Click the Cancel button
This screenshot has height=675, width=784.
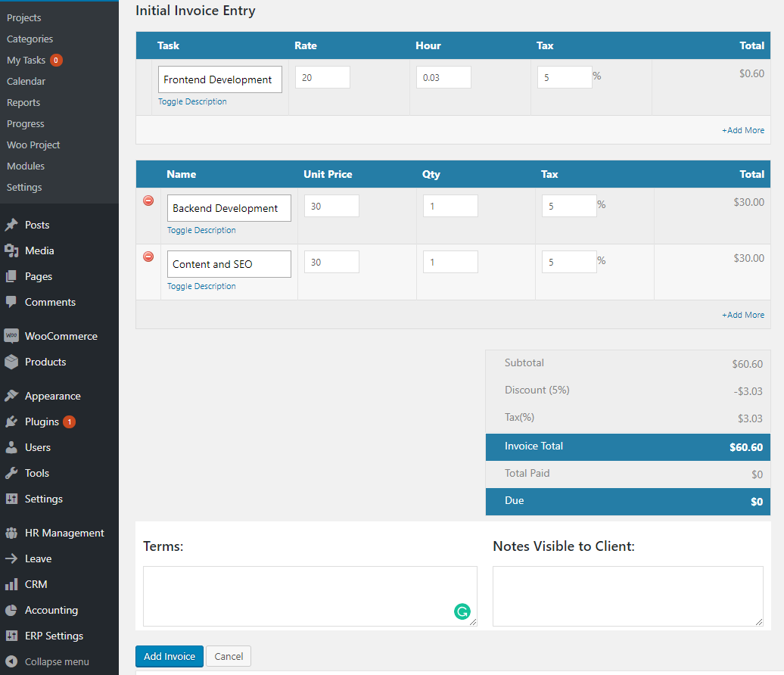(229, 656)
